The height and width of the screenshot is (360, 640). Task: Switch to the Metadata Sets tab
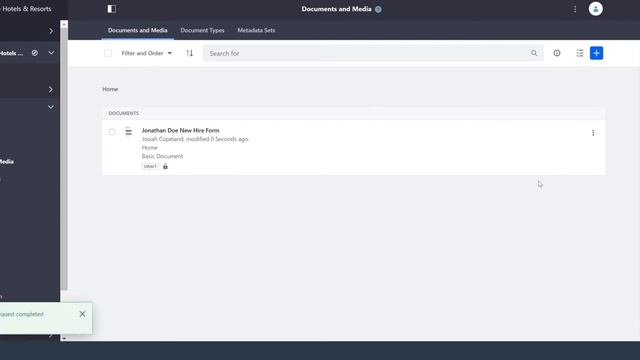tap(256, 30)
